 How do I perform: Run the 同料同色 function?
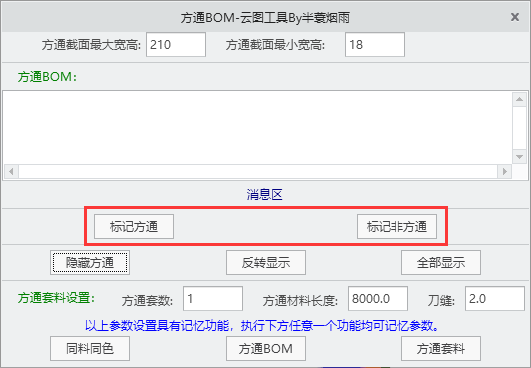[90, 348]
